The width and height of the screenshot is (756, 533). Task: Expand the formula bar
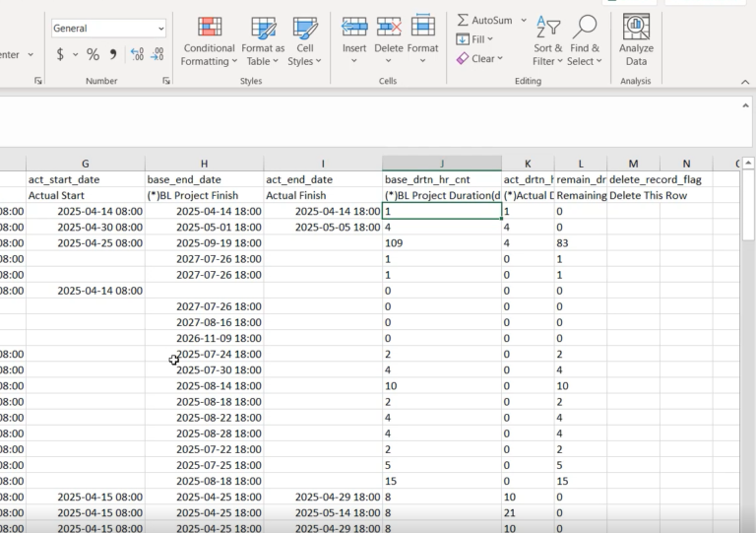click(x=745, y=105)
